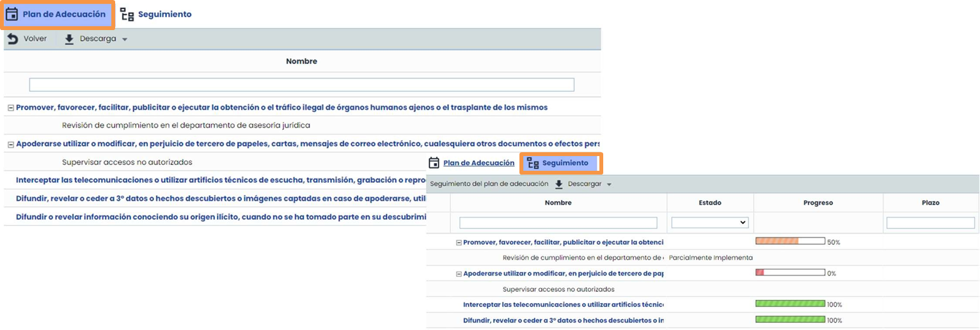Screen dimensions: 980x330
Task: Collapse the 'Apoderarse utilizar o modificar' row in top list
Action: [11, 145]
